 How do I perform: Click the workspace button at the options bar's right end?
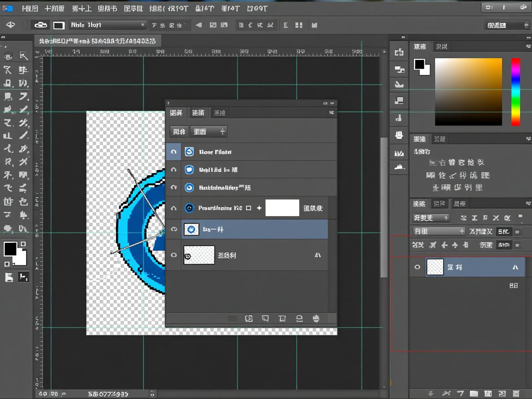tap(507, 25)
